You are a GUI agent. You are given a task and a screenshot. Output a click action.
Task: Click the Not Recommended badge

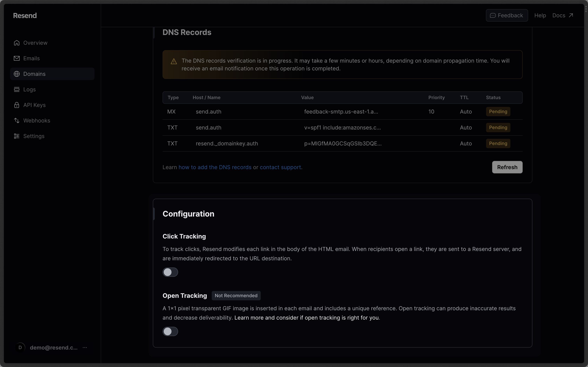pyautogui.click(x=236, y=296)
